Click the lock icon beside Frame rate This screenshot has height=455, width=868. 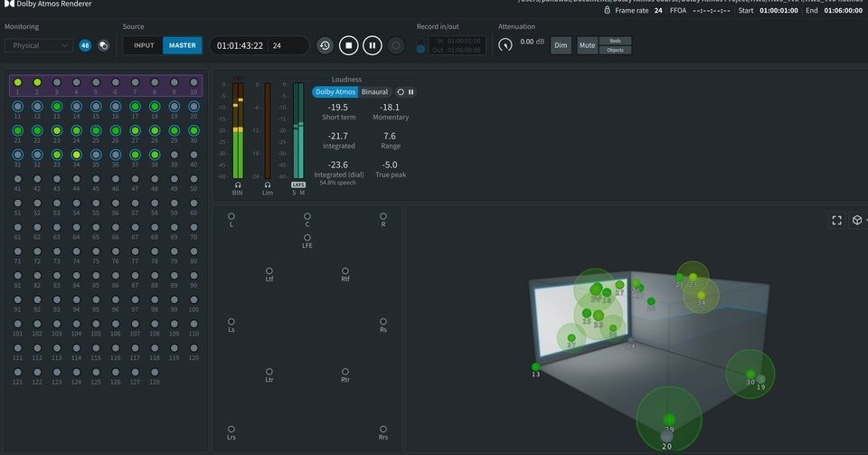coord(607,10)
